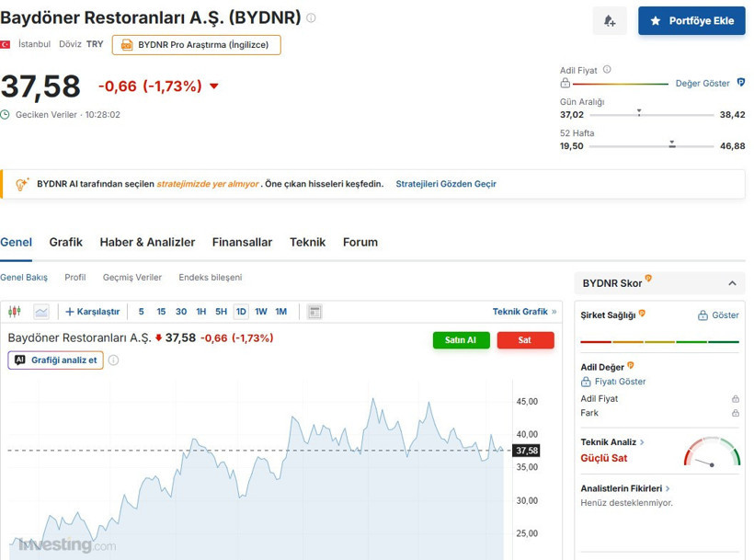
Task: Open Profil sub-tab
Action: point(75,278)
